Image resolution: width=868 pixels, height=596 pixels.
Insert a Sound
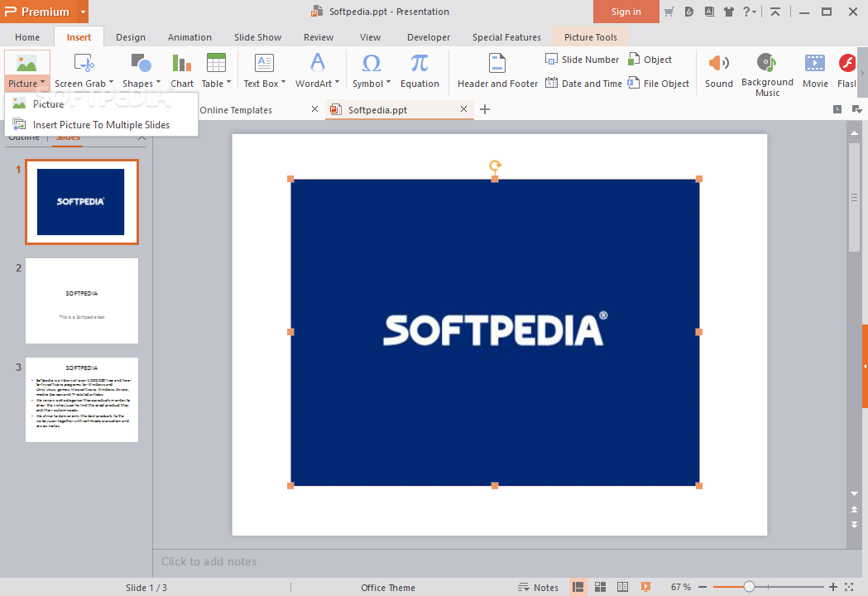[x=718, y=71]
